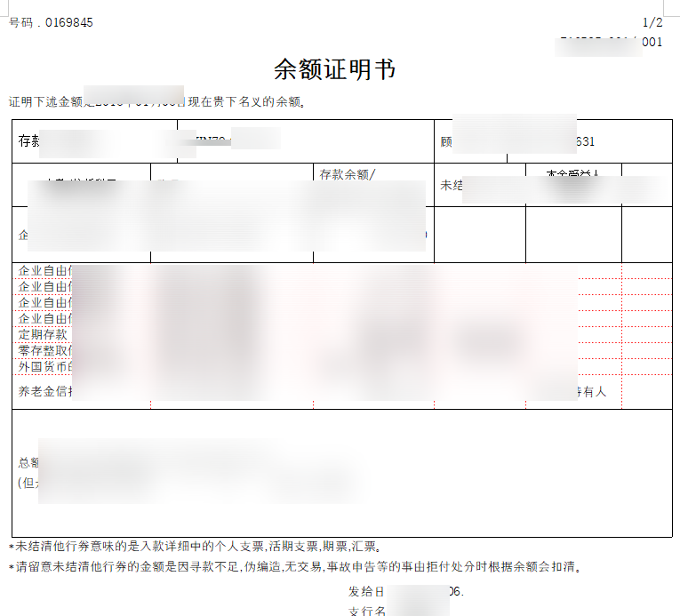
Task: Click the footnote starting 未结清他行券意味的是
Action: 196,547
